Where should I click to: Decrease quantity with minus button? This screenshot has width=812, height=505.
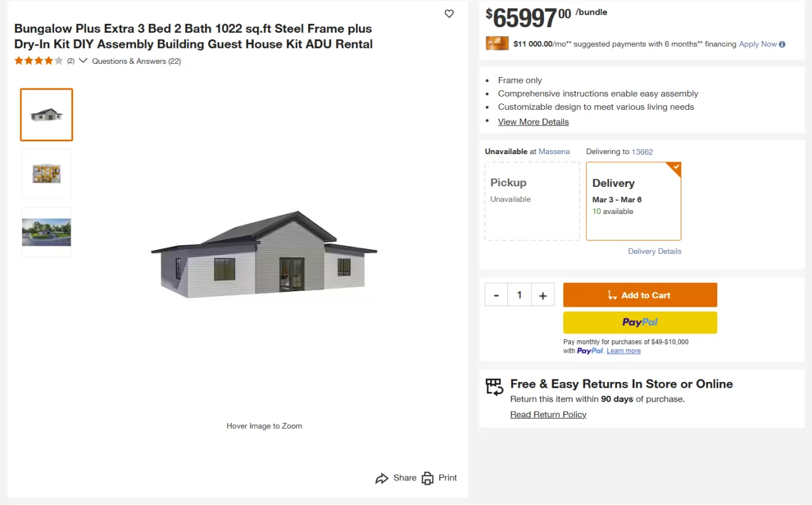pos(497,295)
